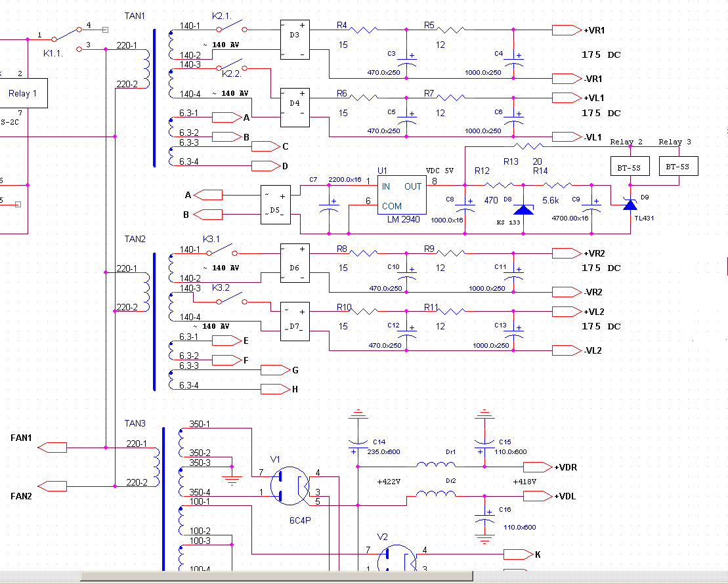Select the D5 bridge rectifier symbol
Image resolution: width=728 pixels, height=584 pixels.
[x=276, y=205]
